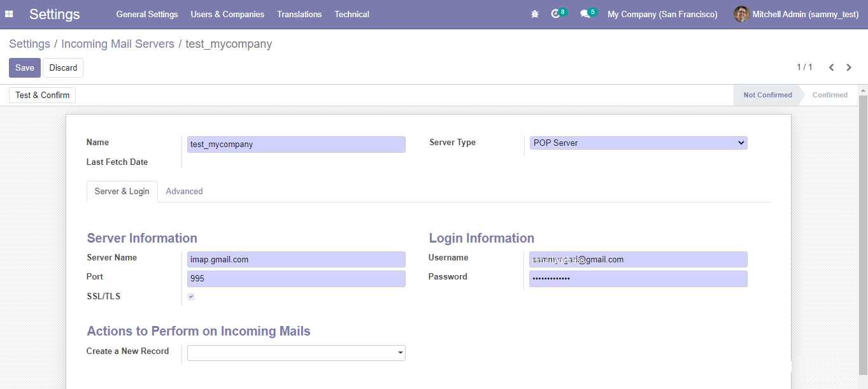The image size is (868, 389).
Task: Click Actions to Perform on Incoming Mails heading
Action: pyautogui.click(x=199, y=331)
